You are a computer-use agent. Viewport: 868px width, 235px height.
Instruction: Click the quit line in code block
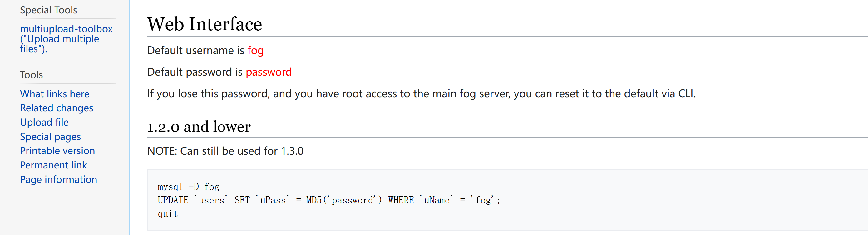168,214
